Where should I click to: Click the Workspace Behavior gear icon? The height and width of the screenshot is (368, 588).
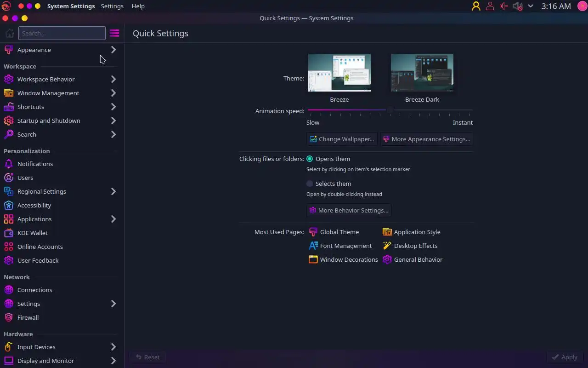[8, 79]
